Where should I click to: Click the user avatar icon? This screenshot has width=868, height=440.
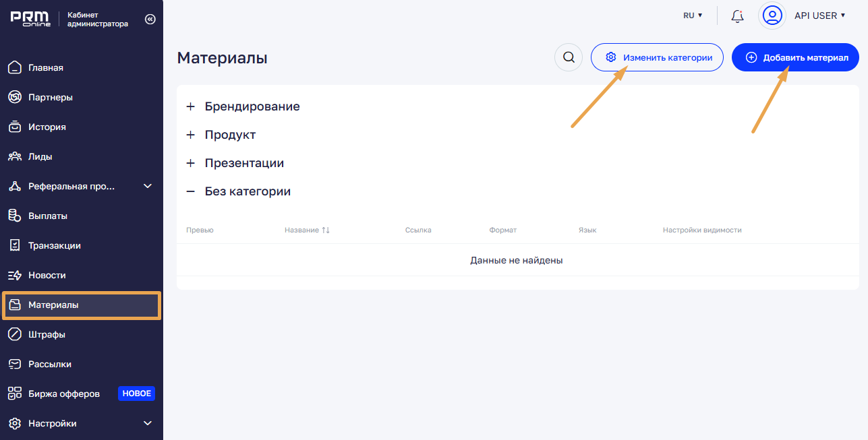(x=772, y=15)
